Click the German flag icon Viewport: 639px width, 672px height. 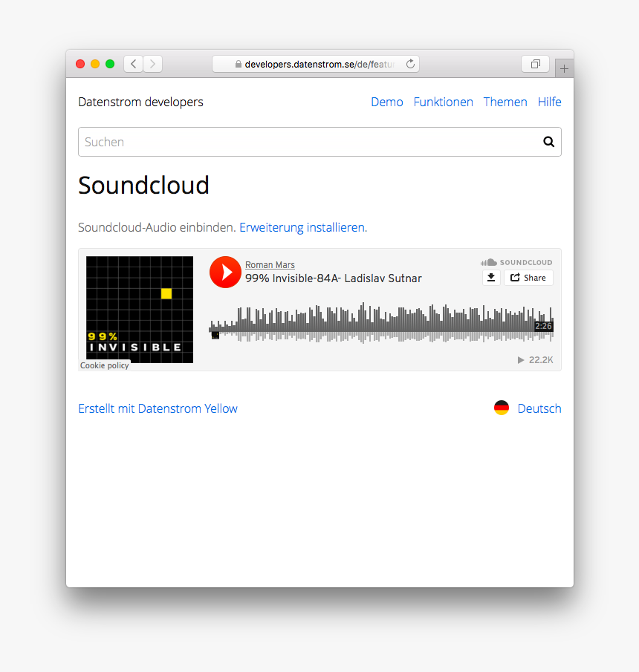coord(502,408)
